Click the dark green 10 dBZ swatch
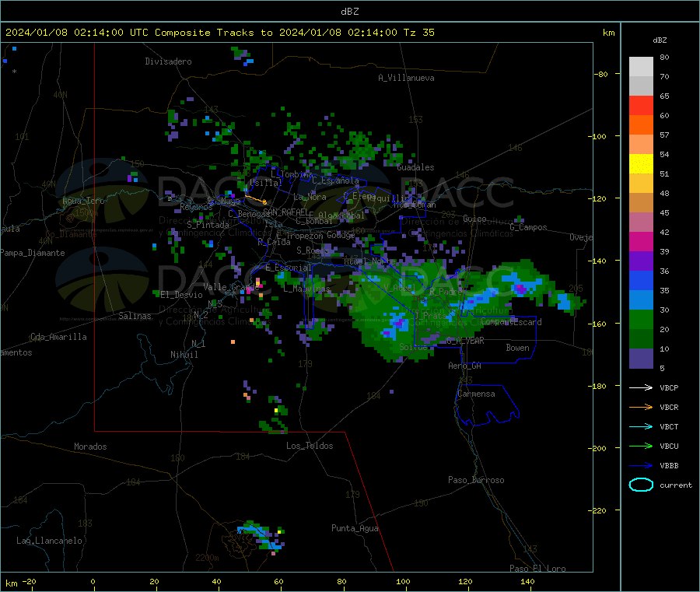The image size is (700, 592). pyautogui.click(x=641, y=339)
